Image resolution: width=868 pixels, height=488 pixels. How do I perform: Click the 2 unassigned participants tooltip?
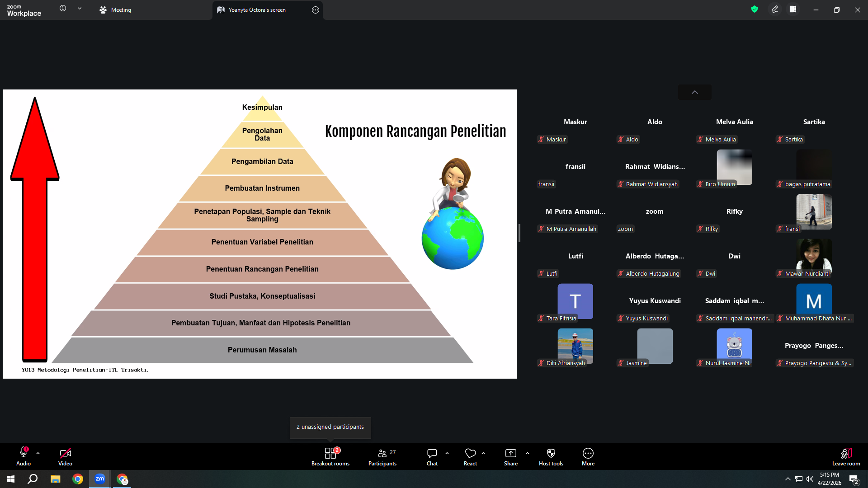pyautogui.click(x=330, y=427)
